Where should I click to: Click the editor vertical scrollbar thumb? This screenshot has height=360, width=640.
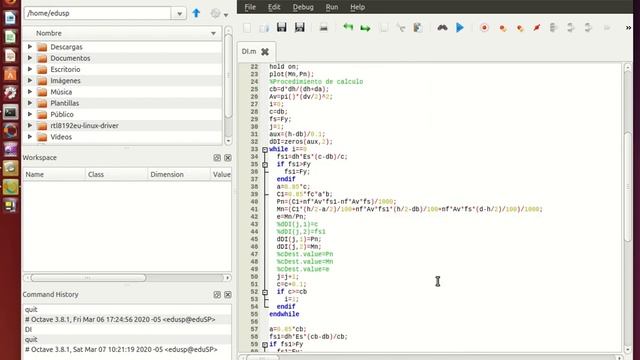coord(628,186)
